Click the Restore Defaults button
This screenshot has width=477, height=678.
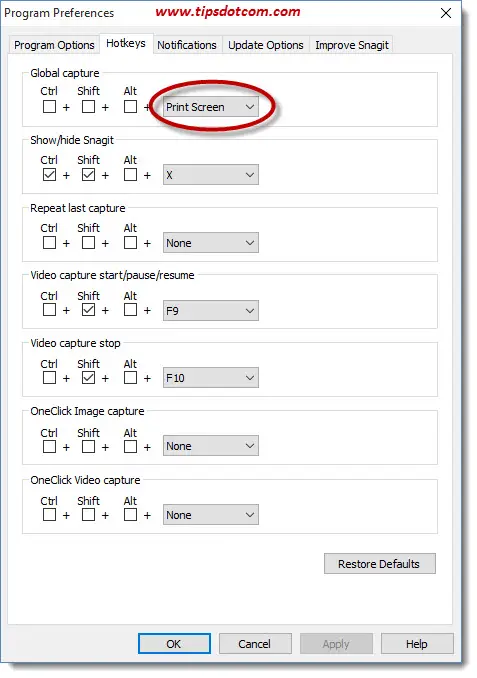380,564
